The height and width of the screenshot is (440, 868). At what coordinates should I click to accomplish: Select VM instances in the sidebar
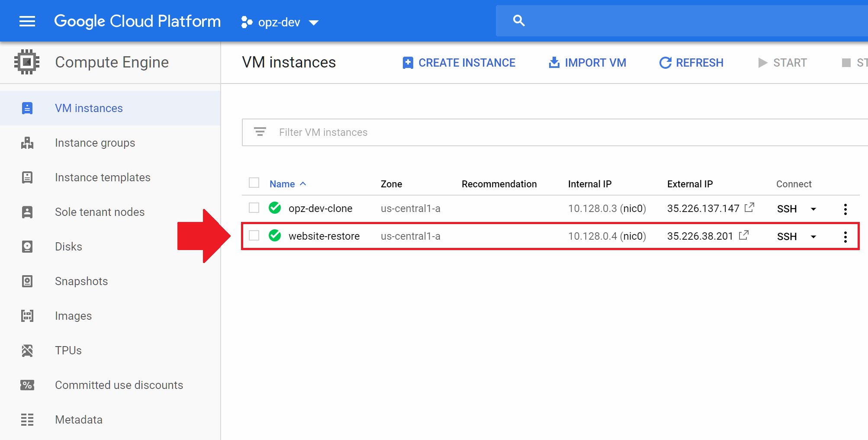[110, 108]
